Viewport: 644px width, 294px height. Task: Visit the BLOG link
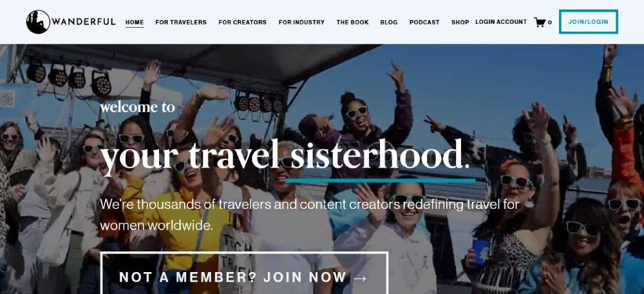click(x=389, y=22)
